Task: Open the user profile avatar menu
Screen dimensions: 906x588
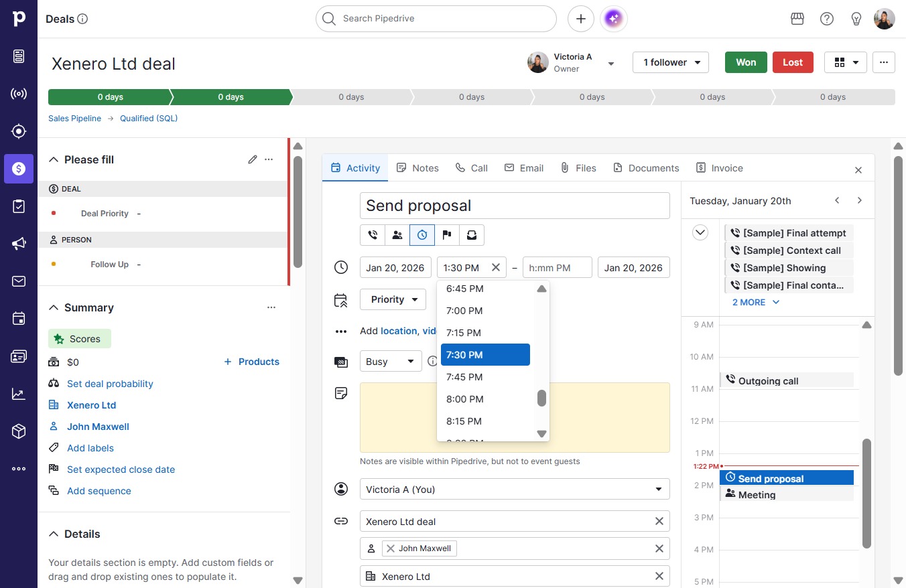Action: tap(885, 19)
